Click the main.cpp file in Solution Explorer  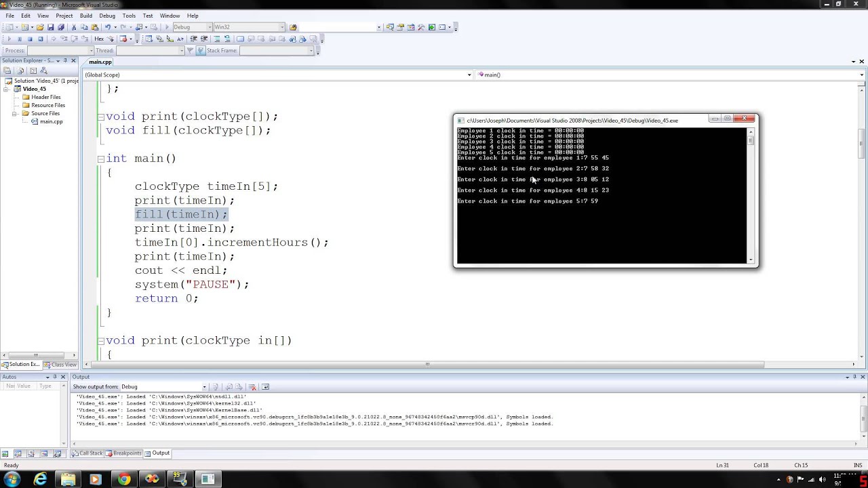51,121
